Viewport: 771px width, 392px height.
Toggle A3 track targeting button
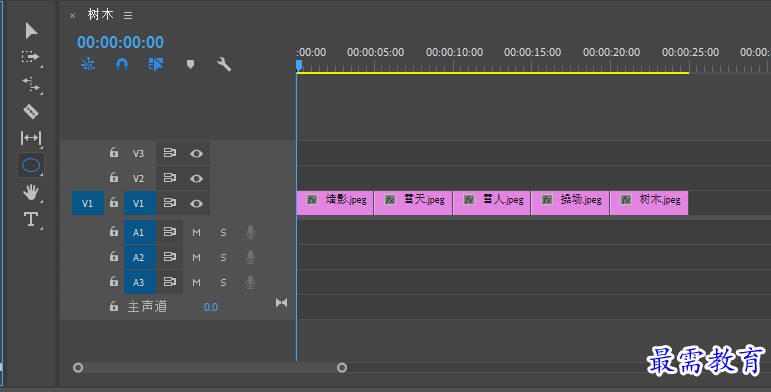coord(140,282)
